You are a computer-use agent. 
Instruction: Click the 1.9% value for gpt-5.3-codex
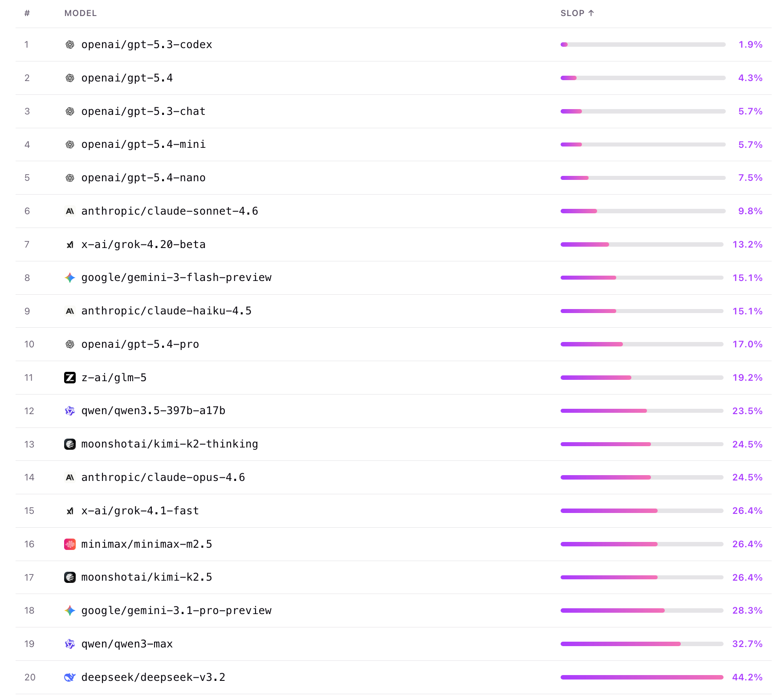[x=750, y=45]
